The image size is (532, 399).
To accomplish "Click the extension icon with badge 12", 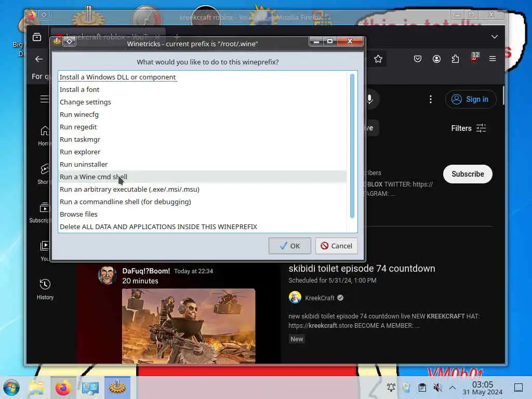I will tap(474, 58).
